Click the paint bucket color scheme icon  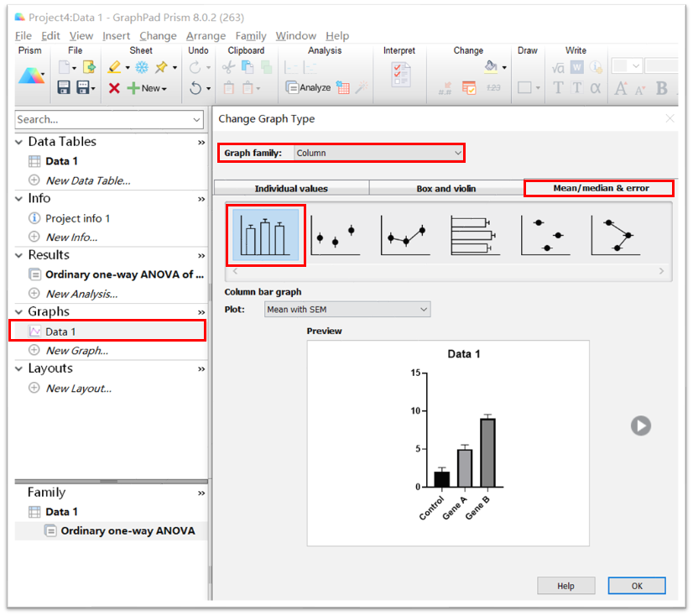tap(491, 67)
